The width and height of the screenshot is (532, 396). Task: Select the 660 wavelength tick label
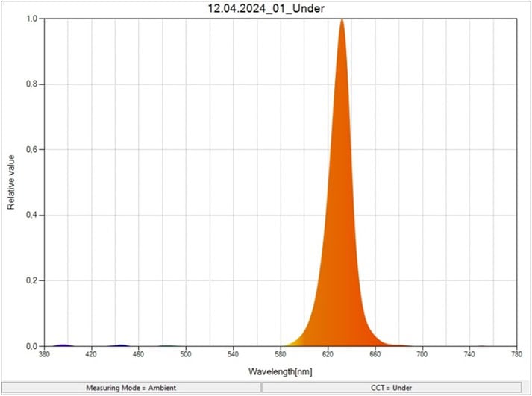click(375, 355)
